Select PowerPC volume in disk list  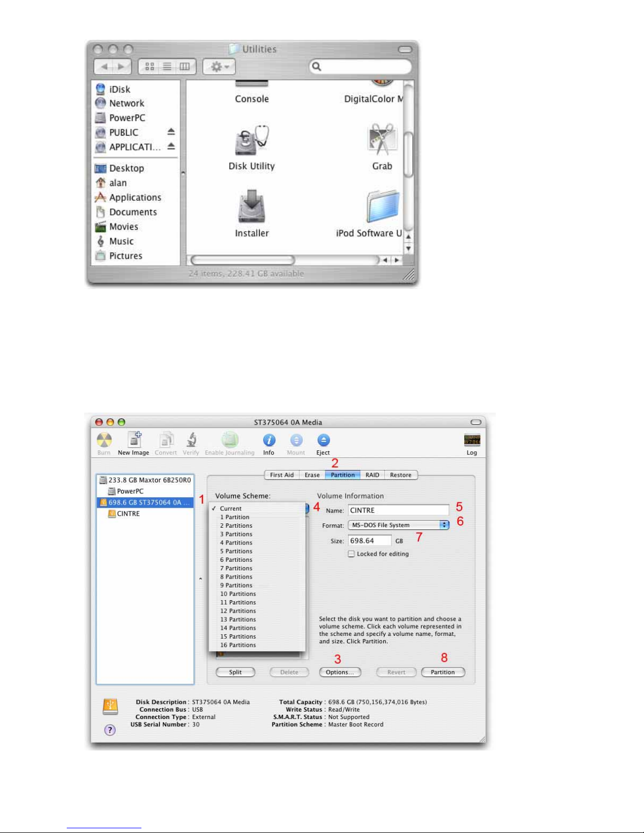(126, 491)
